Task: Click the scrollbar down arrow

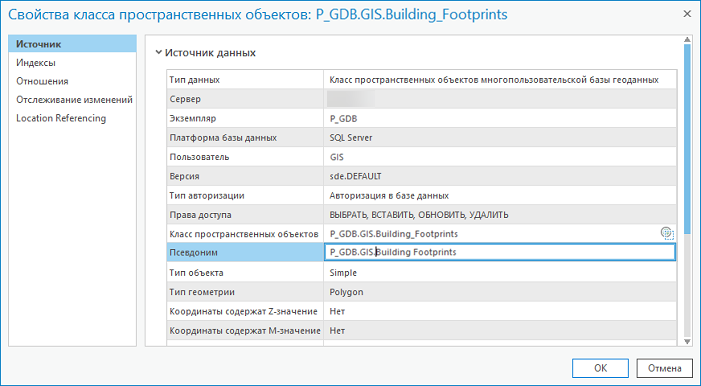Action: 688,342
